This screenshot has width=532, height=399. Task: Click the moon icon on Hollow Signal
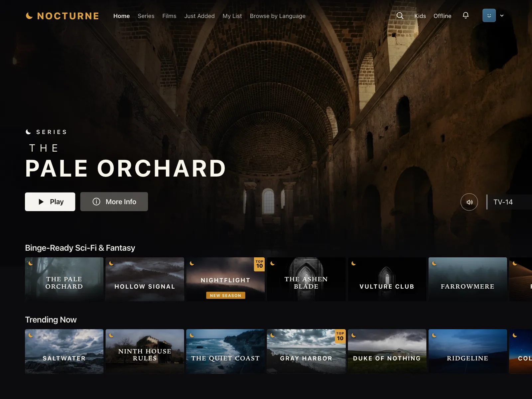point(111,264)
